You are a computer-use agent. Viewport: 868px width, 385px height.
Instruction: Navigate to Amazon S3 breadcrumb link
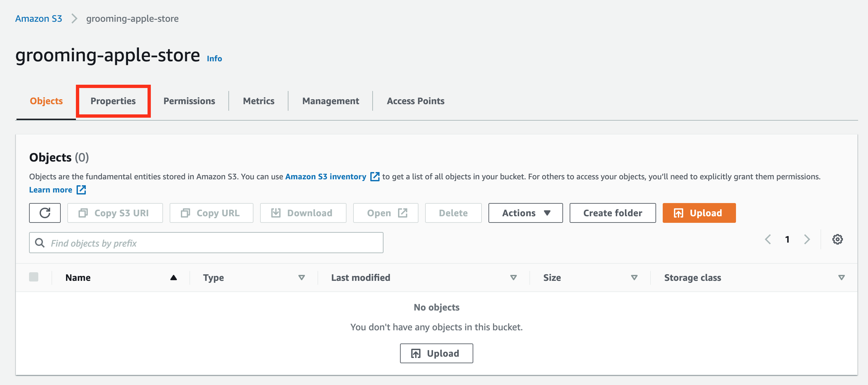38,18
